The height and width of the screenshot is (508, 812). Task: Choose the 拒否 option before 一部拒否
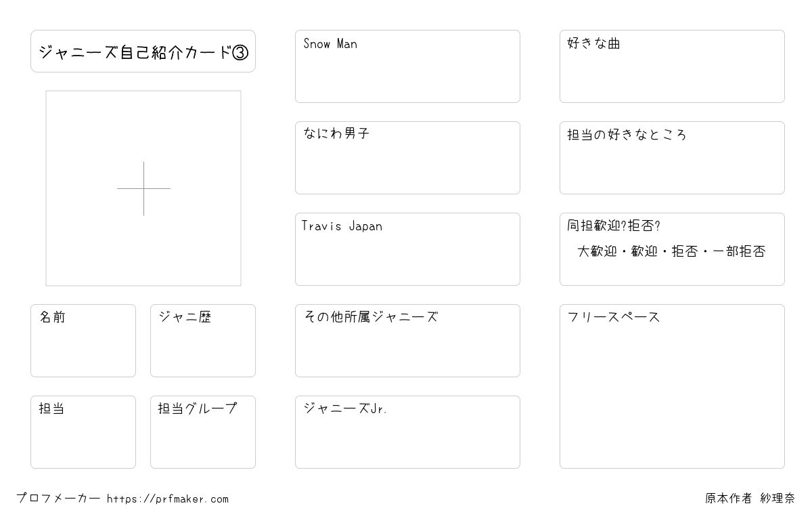tap(685, 252)
